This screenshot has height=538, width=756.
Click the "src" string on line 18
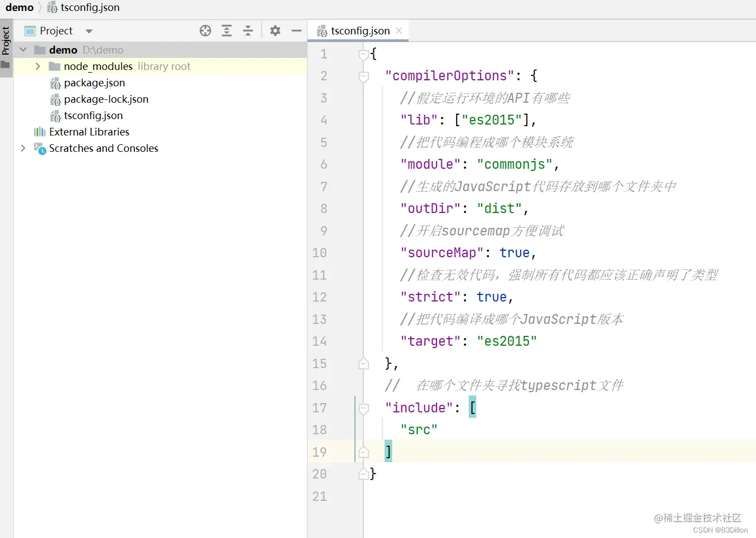(x=419, y=430)
